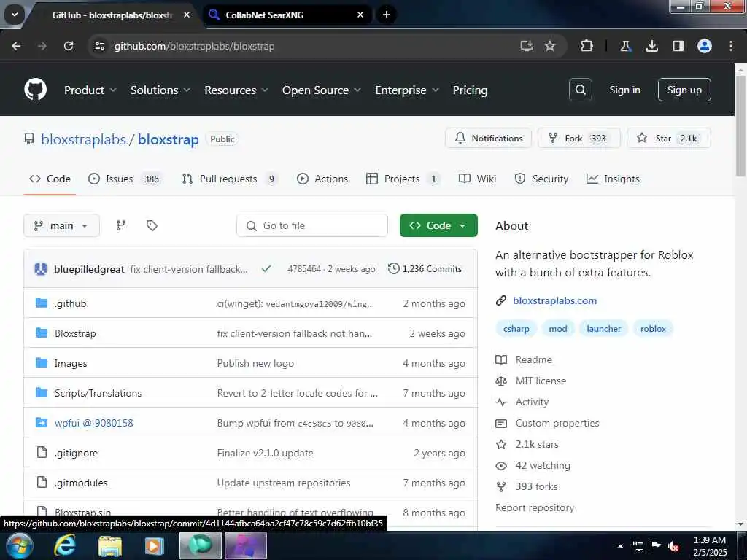The height and width of the screenshot is (560, 747).
Task: Select the CollabNet SearXNG browser tab
Action: pyautogui.click(x=286, y=15)
